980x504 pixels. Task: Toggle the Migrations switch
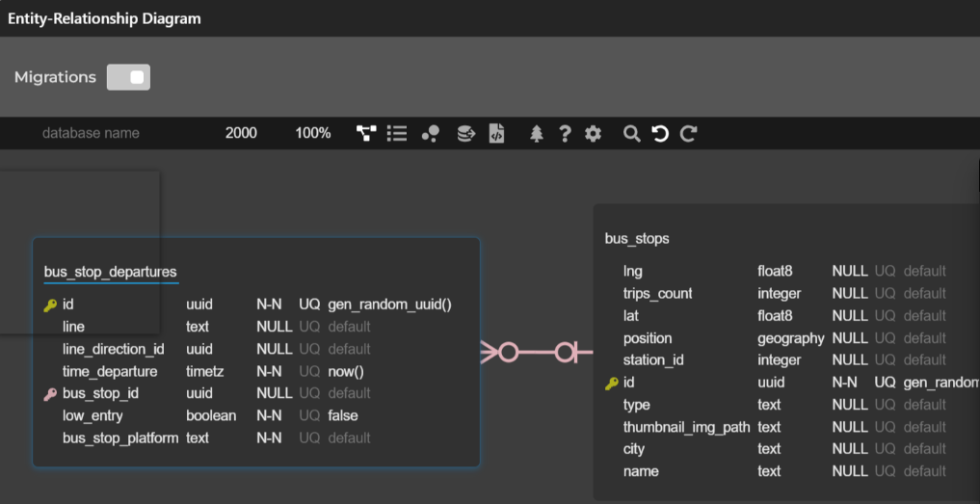tap(128, 77)
